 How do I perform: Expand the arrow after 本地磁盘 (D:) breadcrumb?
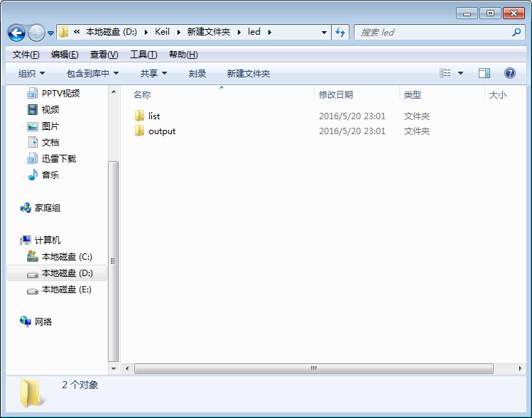146,32
